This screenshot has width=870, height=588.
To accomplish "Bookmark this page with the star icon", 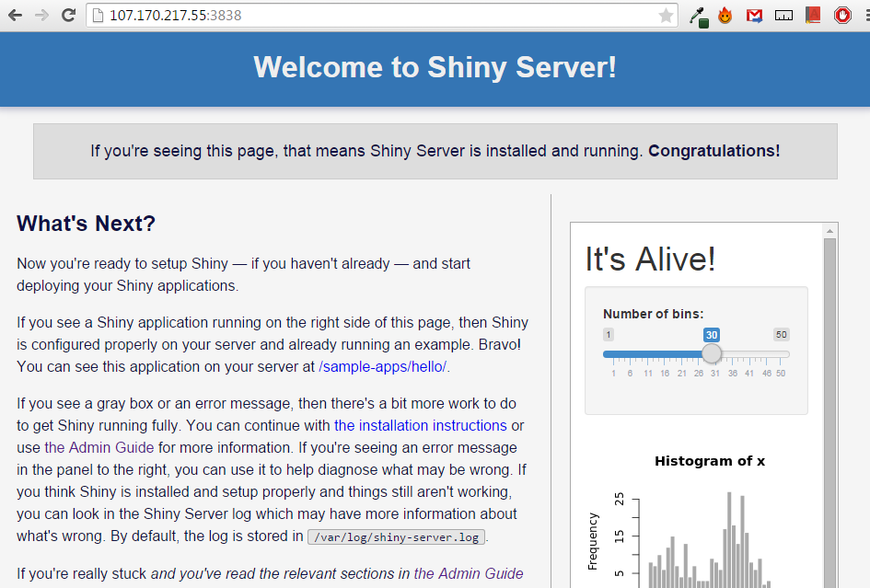I will 666,16.
